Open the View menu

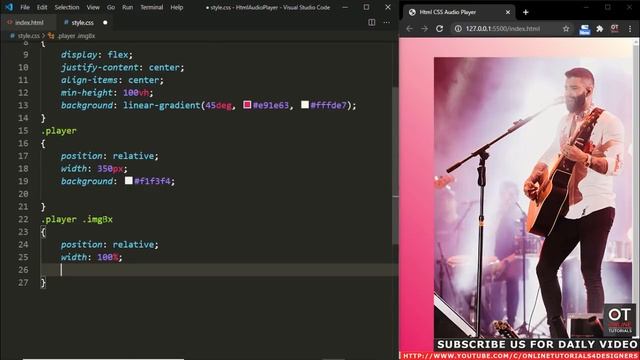93,7
